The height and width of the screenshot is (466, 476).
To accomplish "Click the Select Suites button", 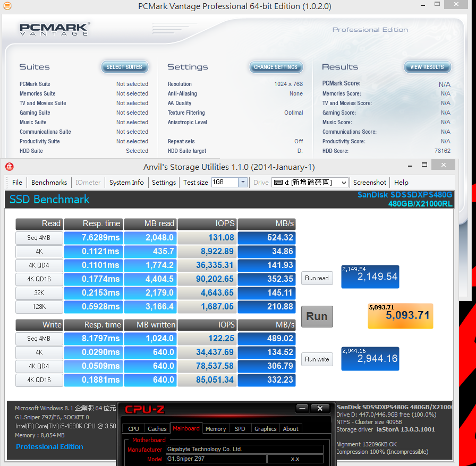I will pyautogui.click(x=124, y=67).
